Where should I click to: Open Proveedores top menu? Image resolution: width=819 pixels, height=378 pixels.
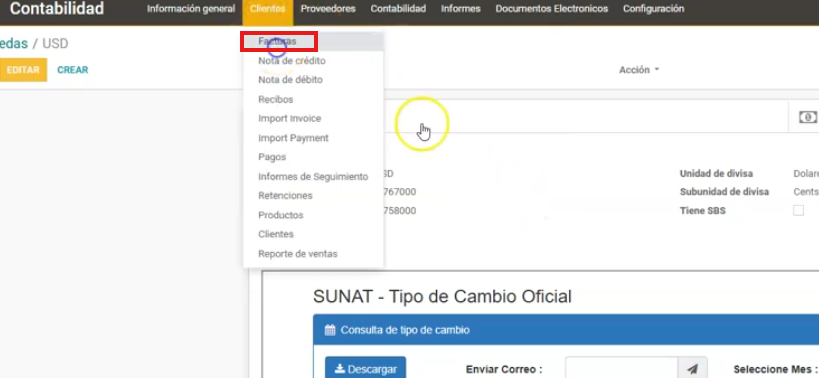328,9
